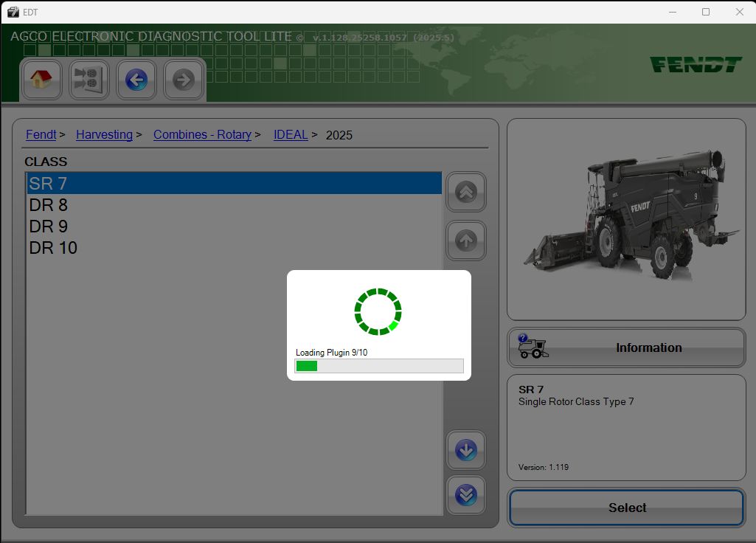The width and height of the screenshot is (756, 543).
Task: Jump to bottom with double-down chevron icon
Action: click(x=465, y=495)
